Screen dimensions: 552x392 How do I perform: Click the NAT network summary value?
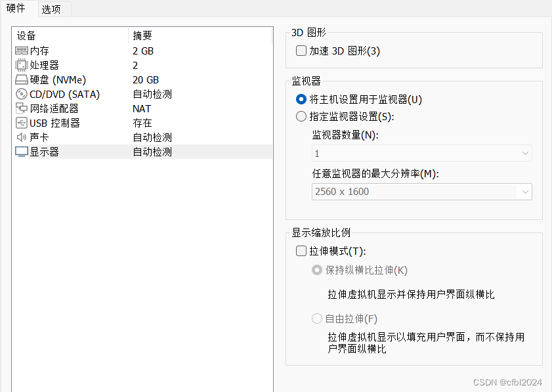pos(142,108)
